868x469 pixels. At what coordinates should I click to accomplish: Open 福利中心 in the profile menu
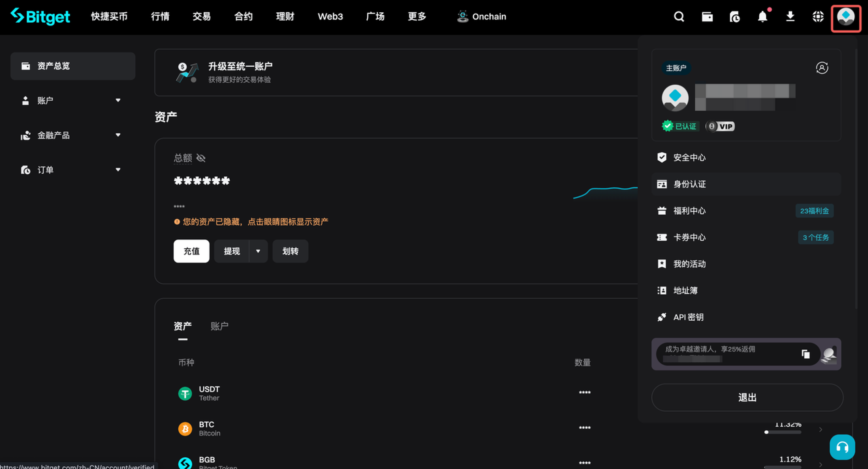pos(746,211)
